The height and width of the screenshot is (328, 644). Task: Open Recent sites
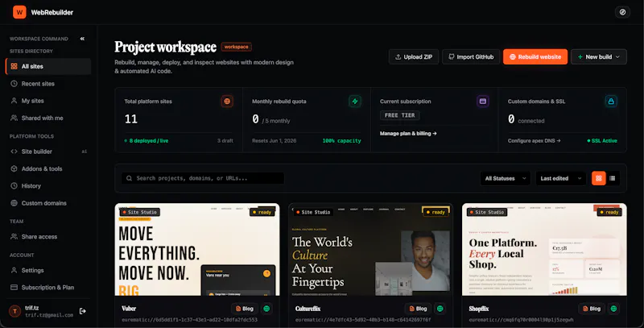48,84
